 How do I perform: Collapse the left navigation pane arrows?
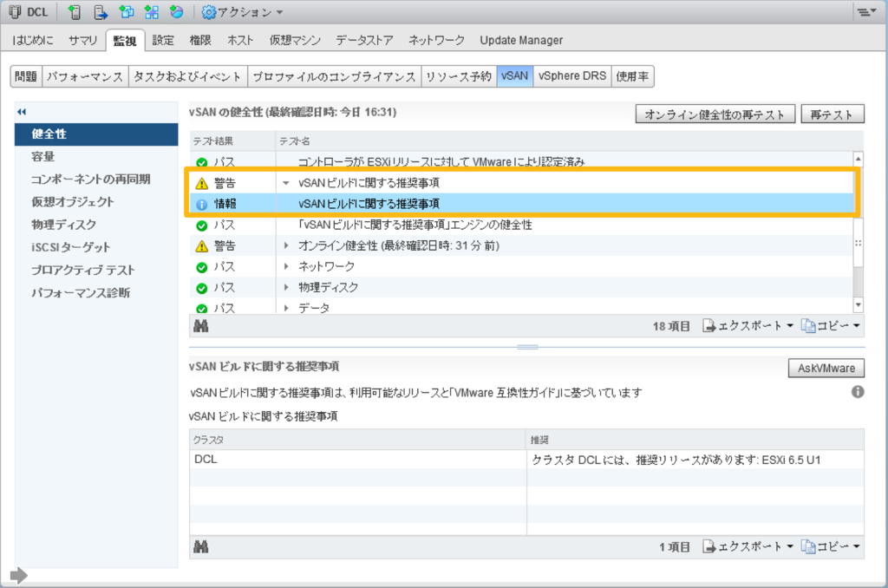coord(22,112)
